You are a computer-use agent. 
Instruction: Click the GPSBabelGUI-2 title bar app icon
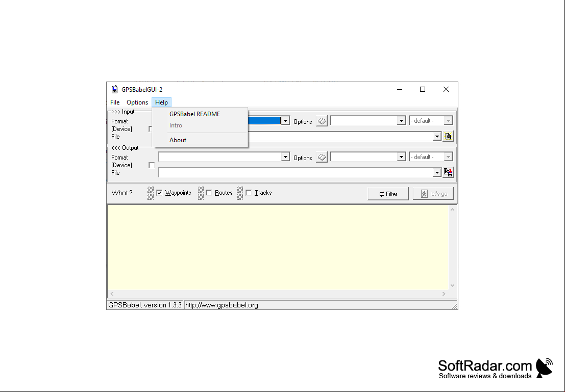click(115, 89)
